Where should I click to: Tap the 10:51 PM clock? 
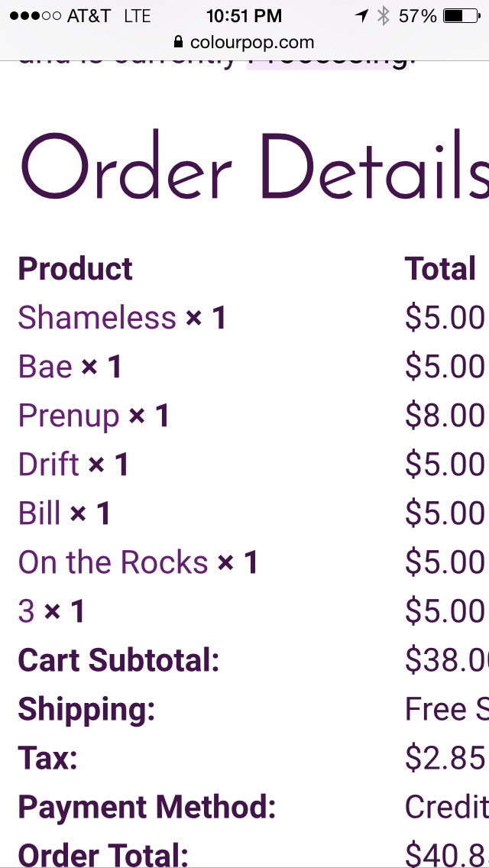(244, 16)
